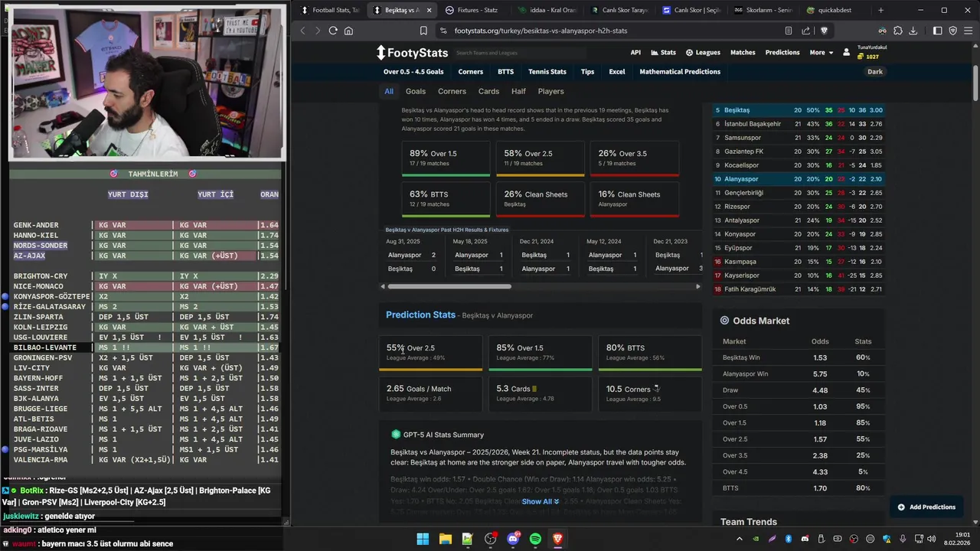Open the Tips menu item
The image size is (980, 551).
(587, 72)
